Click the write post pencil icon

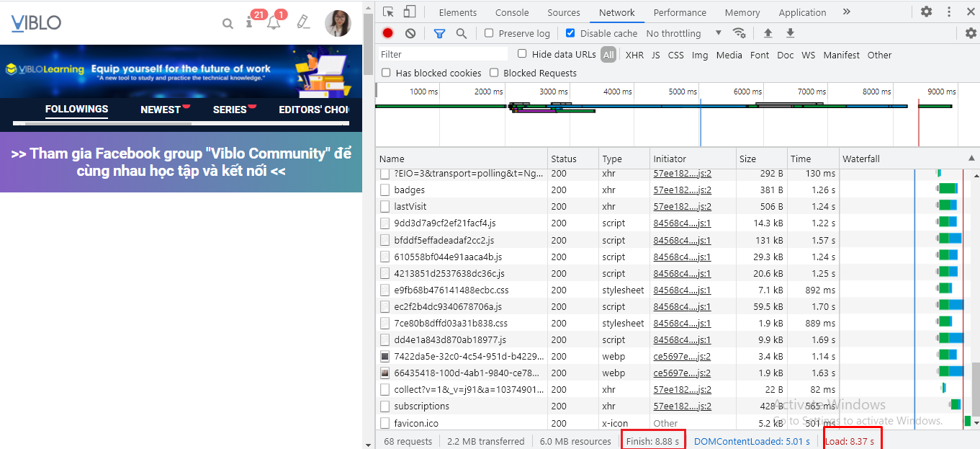[x=303, y=22]
